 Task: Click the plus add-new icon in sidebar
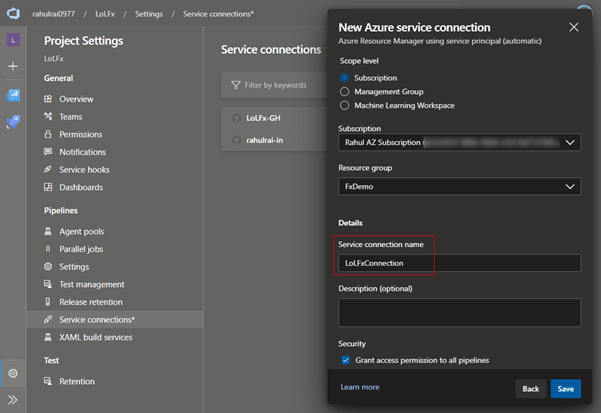click(13, 66)
